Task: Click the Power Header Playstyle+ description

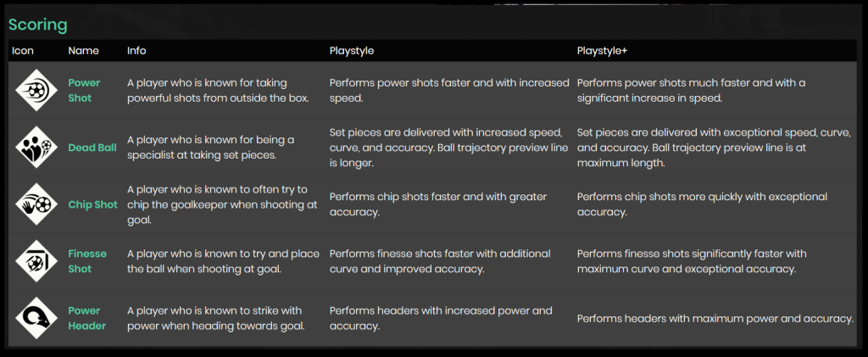Action: (715, 319)
